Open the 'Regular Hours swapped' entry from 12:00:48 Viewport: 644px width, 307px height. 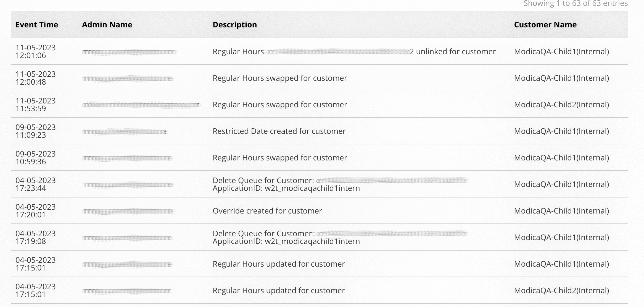279,78
